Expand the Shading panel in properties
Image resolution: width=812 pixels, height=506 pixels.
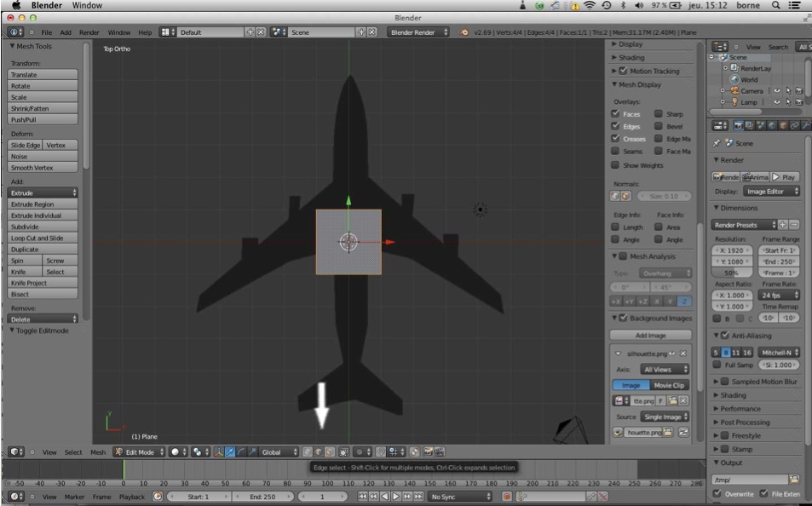pos(734,394)
